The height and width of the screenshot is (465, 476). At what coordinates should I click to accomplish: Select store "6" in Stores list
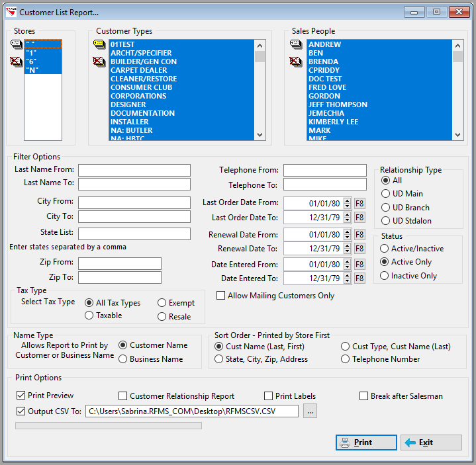[x=43, y=62]
